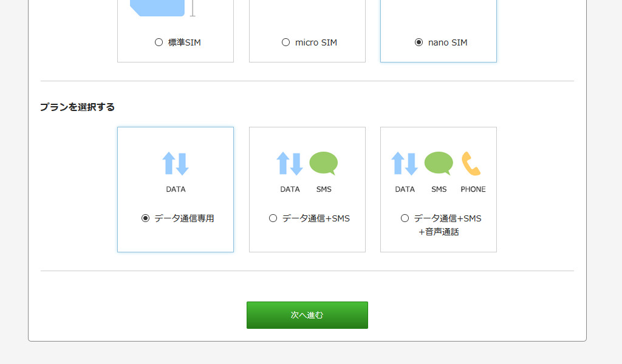Click DATA caption in データ通信専用 card
The height and width of the screenshot is (364, 622).
point(176,189)
